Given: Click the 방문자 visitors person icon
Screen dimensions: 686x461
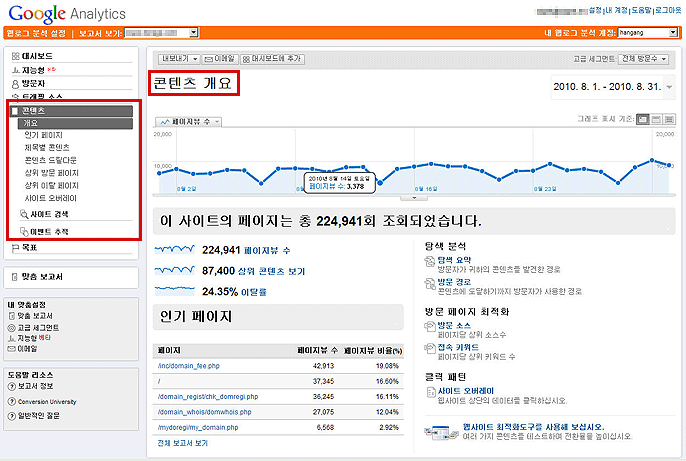Looking at the screenshot, I should click(x=16, y=84).
